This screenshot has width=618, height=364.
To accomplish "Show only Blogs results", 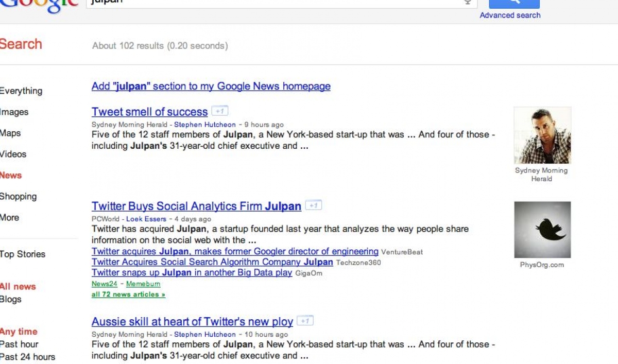I will 11,300.
